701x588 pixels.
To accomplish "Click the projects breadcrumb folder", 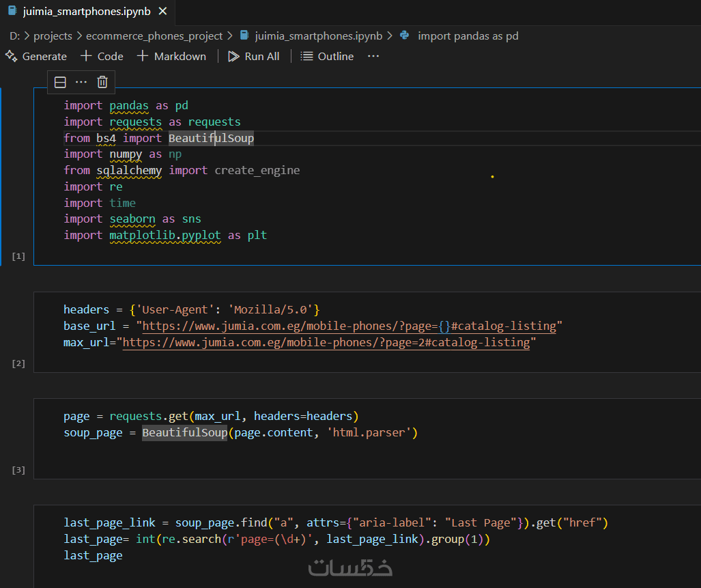I will (53, 36).
